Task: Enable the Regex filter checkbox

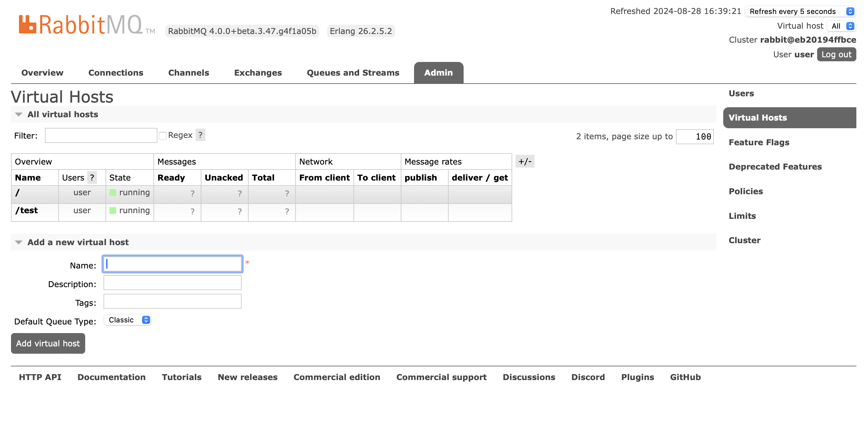Action: click(x=163, y=136)
